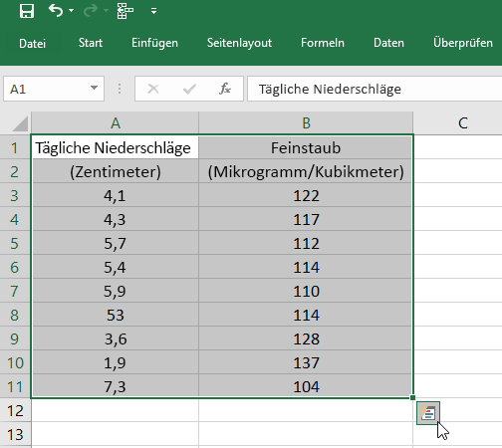Select row 10 header
502x448 pixels.
tap(15, 362)
